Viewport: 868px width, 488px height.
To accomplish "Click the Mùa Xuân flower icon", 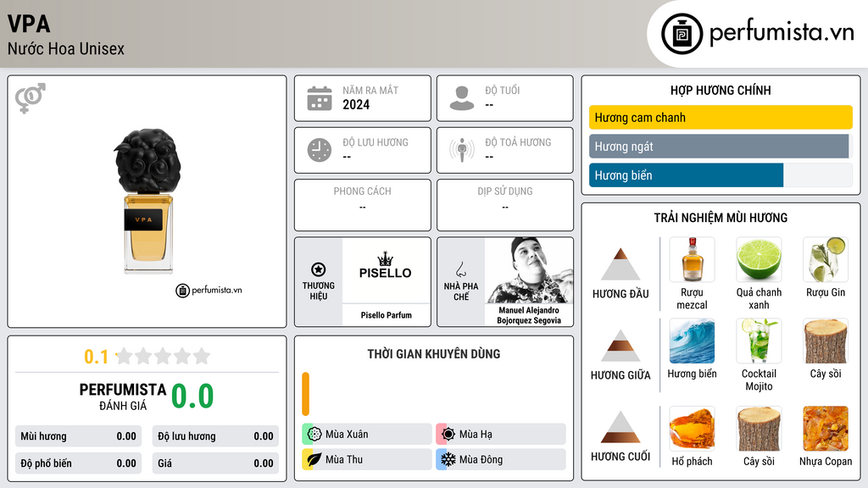I will [x=314, y=435].
